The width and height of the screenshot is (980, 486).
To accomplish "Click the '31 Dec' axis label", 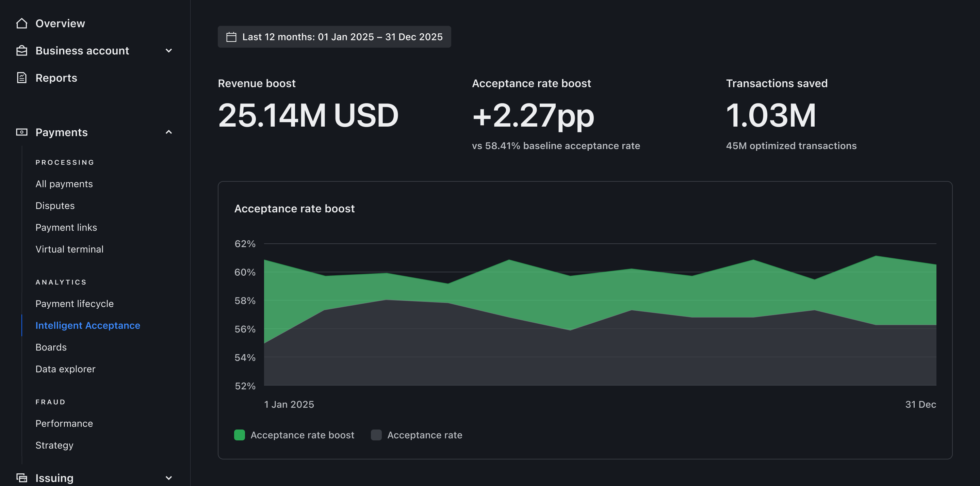I will tap(921, 404).
